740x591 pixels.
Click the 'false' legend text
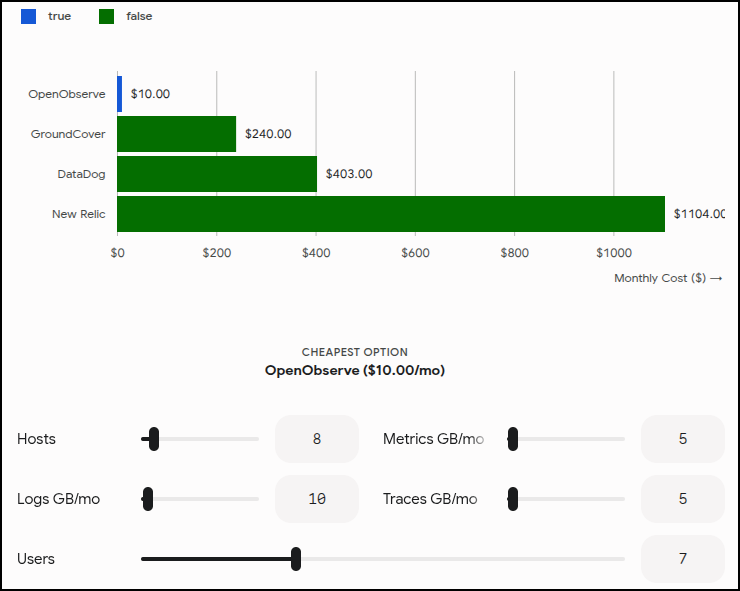(x=139, y=16)
